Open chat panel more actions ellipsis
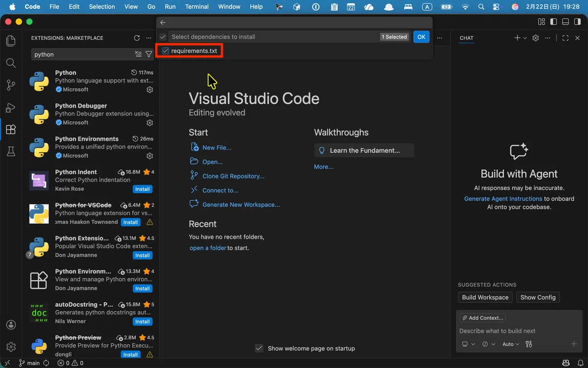This screenshot has width=588, height=368. pos(548,38)
